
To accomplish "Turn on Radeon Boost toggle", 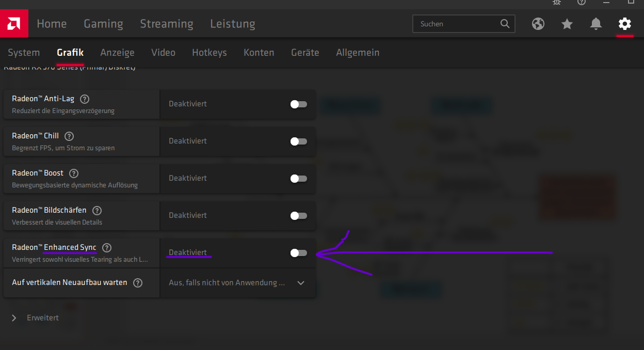I will coord(298,179).
